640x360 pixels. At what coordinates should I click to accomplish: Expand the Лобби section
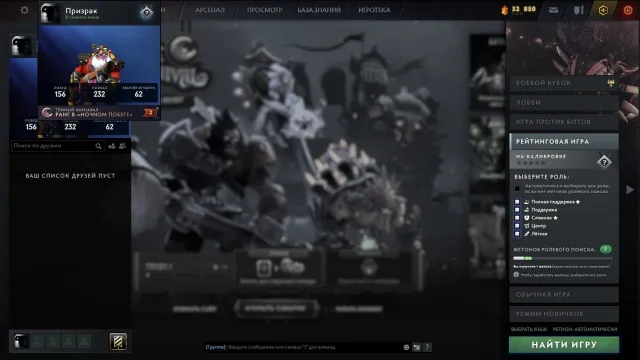coord(564,102)
